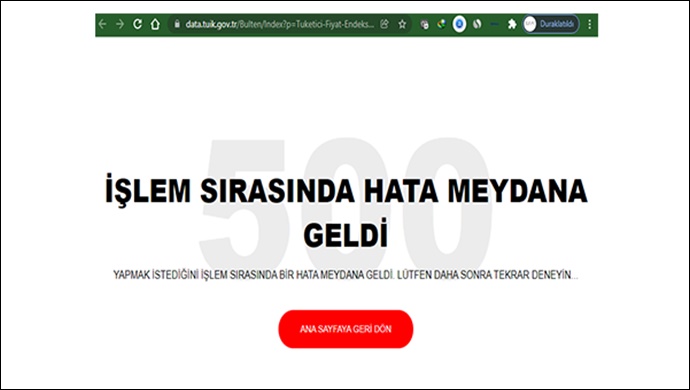Screen dimensions: 690x390
Task: View site security lock info
Action: (x=177, y=24)
